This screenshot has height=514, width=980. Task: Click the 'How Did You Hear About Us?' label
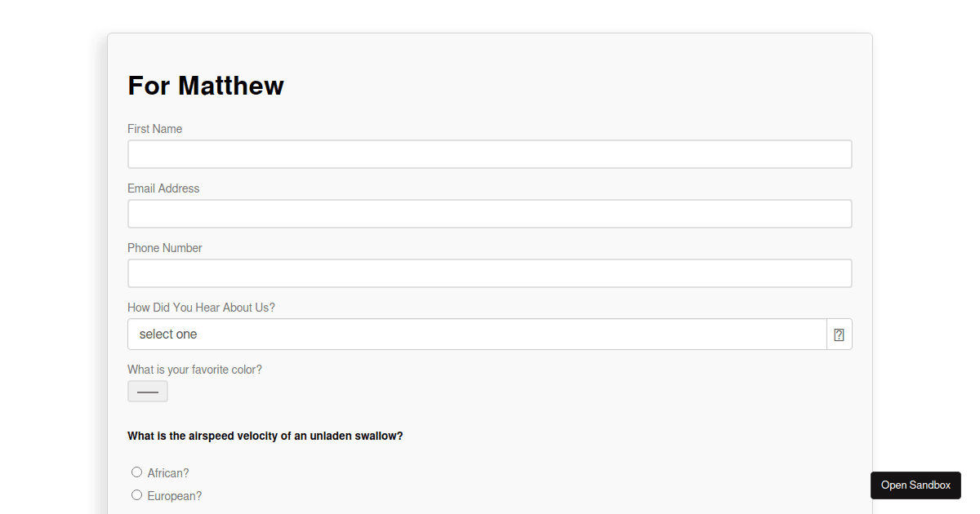click(x=201, y=307)
